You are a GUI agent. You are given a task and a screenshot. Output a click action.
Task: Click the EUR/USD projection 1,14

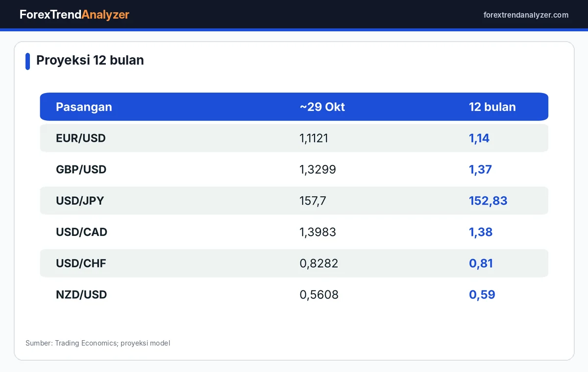click(x=479, y=138)
